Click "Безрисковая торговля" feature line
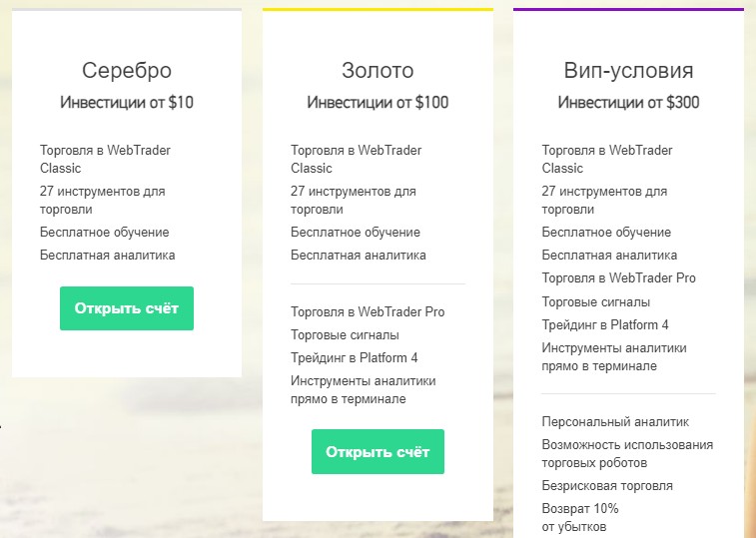756x538 pixels. tap(607, 486)
